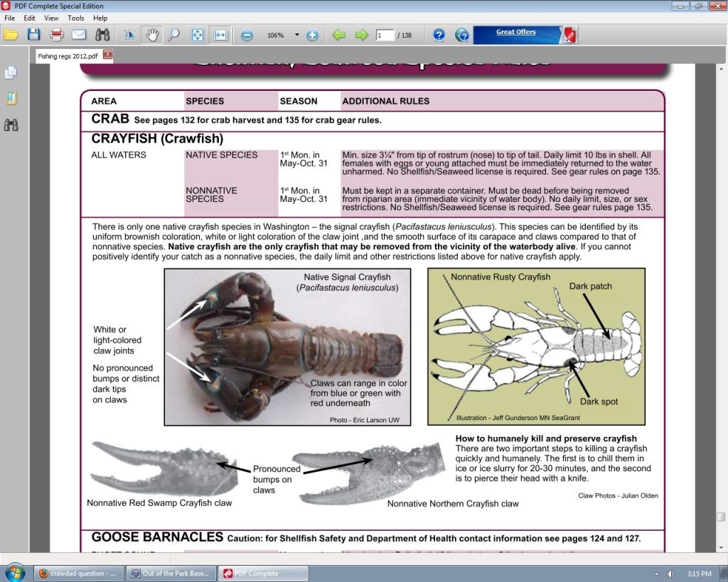Click the CRAYFISH (Crawfish) heading
The height and width of the screenshot is (582, 728).
(x=157, y=139)
